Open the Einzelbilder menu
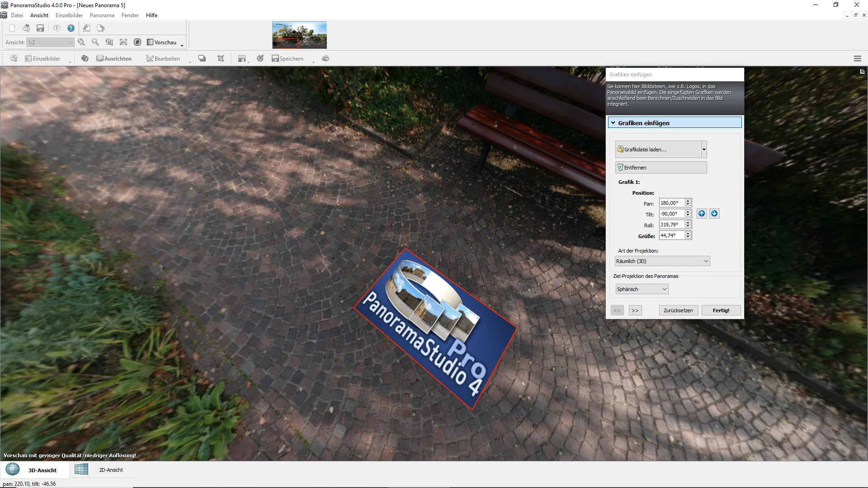The height and width of the screenshot is (488, 868). coord(69,15)
